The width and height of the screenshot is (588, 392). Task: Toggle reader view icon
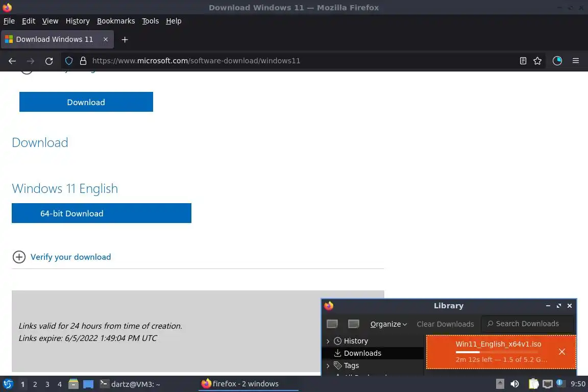pyautogui.click(x=523, y=61)
